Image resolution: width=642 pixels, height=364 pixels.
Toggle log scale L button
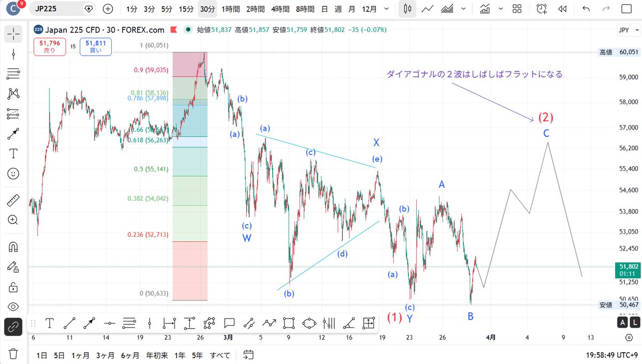click(x=635, y=322)
